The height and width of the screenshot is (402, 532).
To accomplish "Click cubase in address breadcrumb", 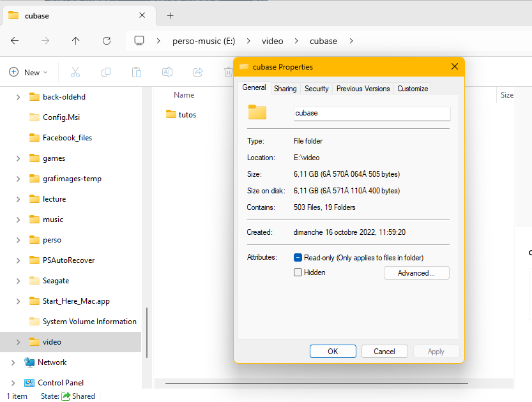I will (x=323, y=41).
